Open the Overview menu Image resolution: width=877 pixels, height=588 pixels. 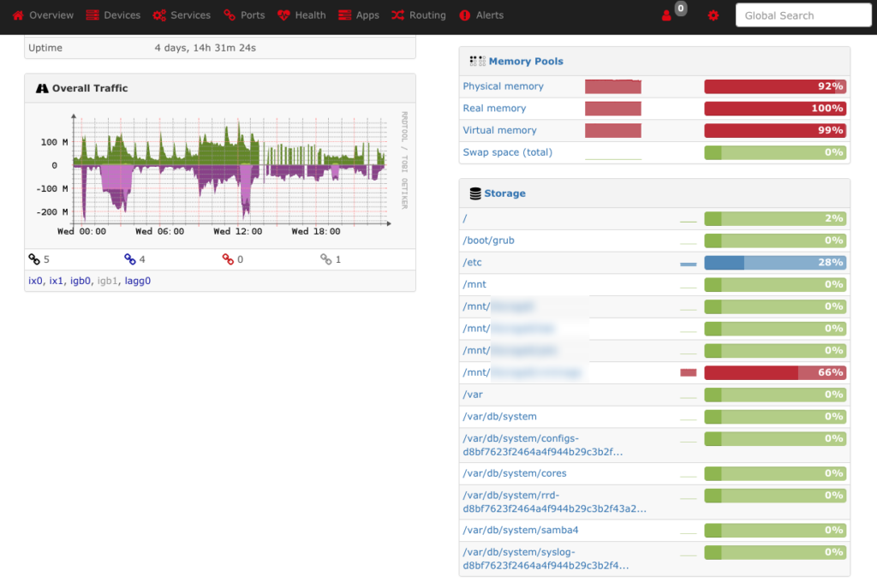(43, 15)
